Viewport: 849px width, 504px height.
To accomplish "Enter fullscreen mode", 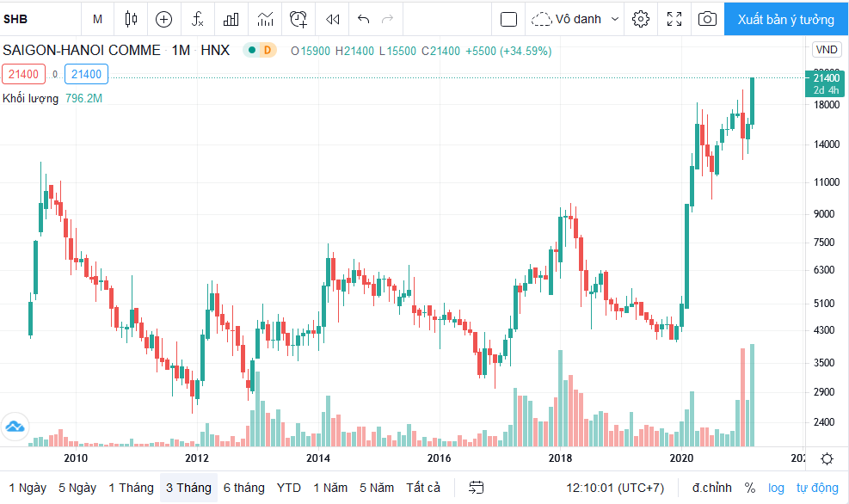I will 674,20.
